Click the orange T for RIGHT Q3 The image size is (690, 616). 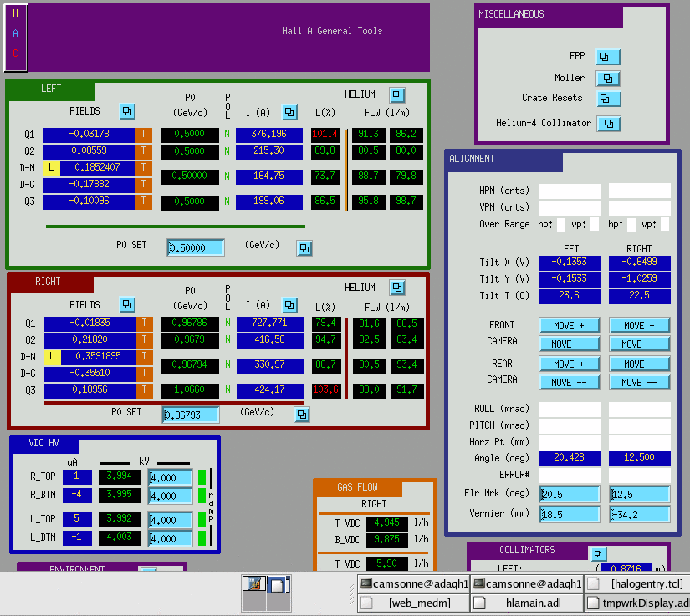pyautogui.click(x=145, y=390)
